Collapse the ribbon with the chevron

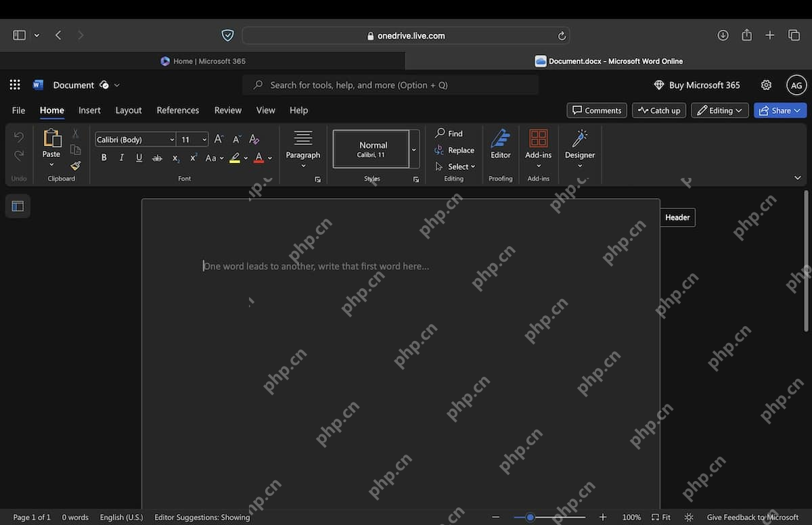coord(797,177)
